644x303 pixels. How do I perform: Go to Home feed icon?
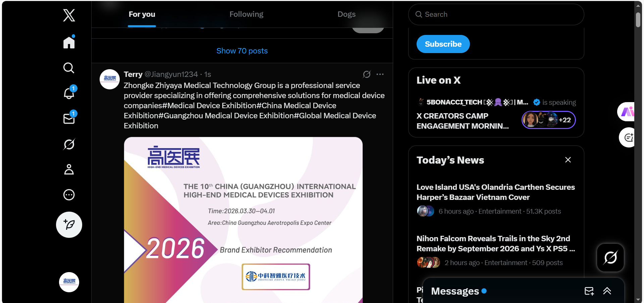pos(69,42)
